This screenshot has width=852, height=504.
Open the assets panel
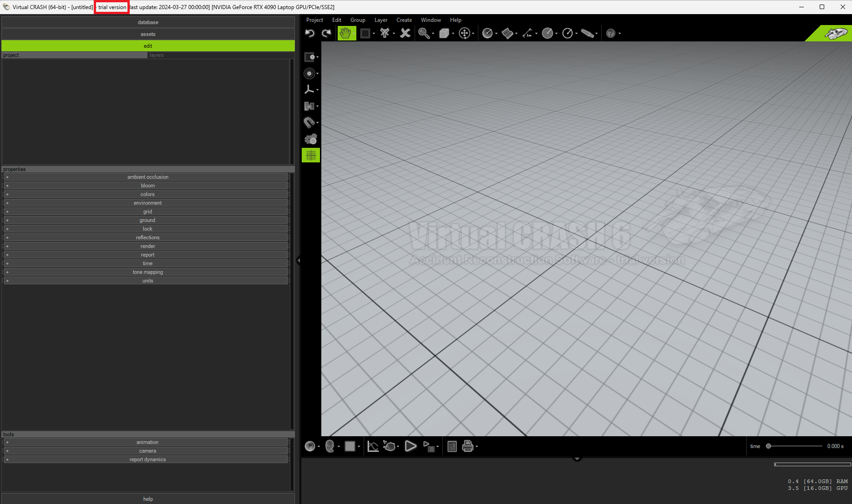click(148, 34)
